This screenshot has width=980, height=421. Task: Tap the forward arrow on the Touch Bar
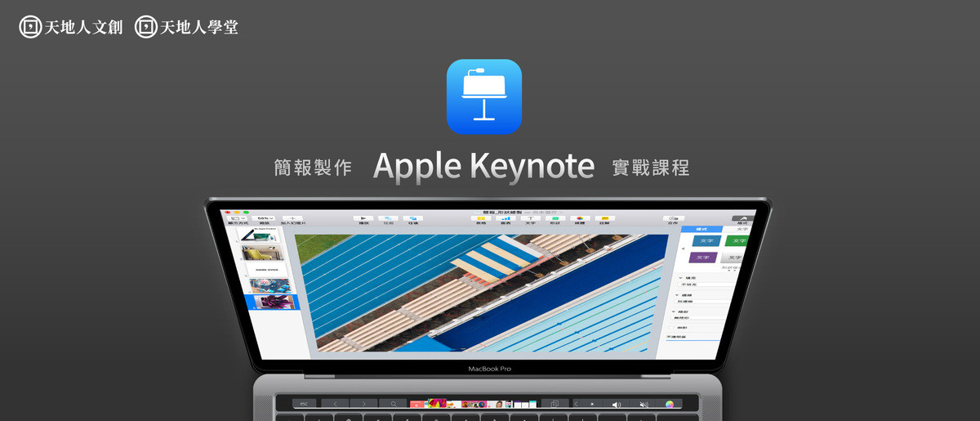click(364, 404)
